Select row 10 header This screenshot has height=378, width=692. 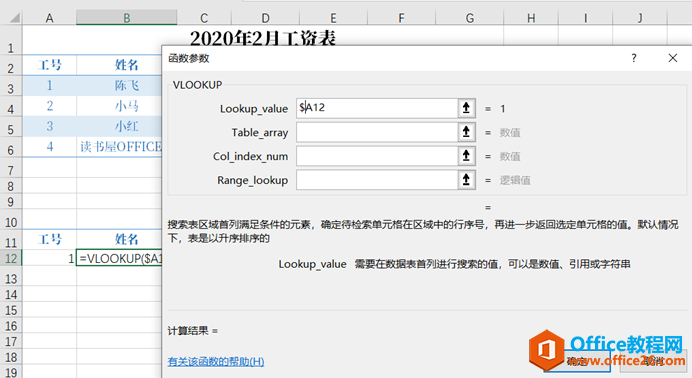pos(11,219)
